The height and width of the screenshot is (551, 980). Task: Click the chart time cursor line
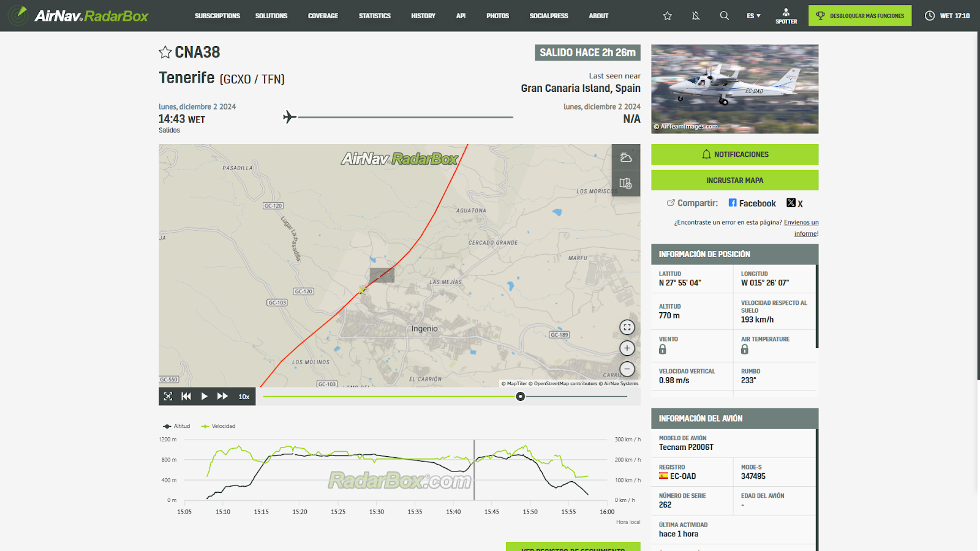[x=474, y=470]
